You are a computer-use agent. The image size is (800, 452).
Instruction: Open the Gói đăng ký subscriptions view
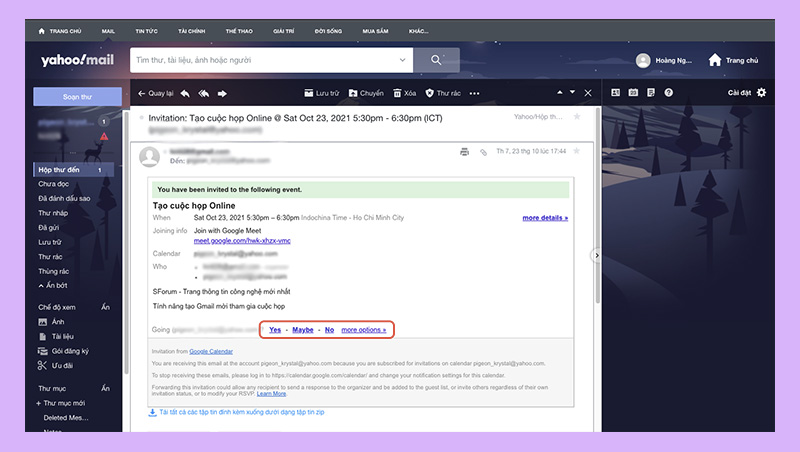pos(63,351)
